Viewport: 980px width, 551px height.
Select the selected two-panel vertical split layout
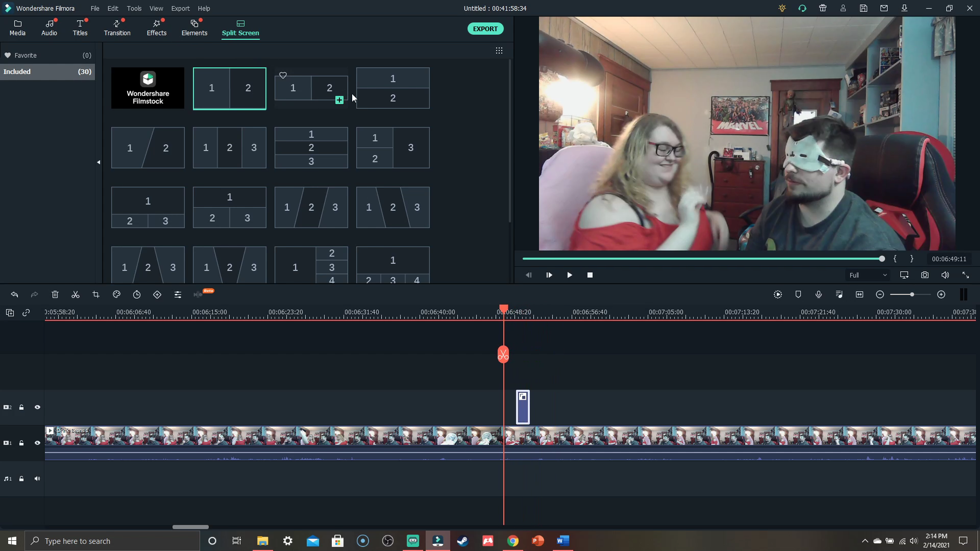tap(229, 88)
